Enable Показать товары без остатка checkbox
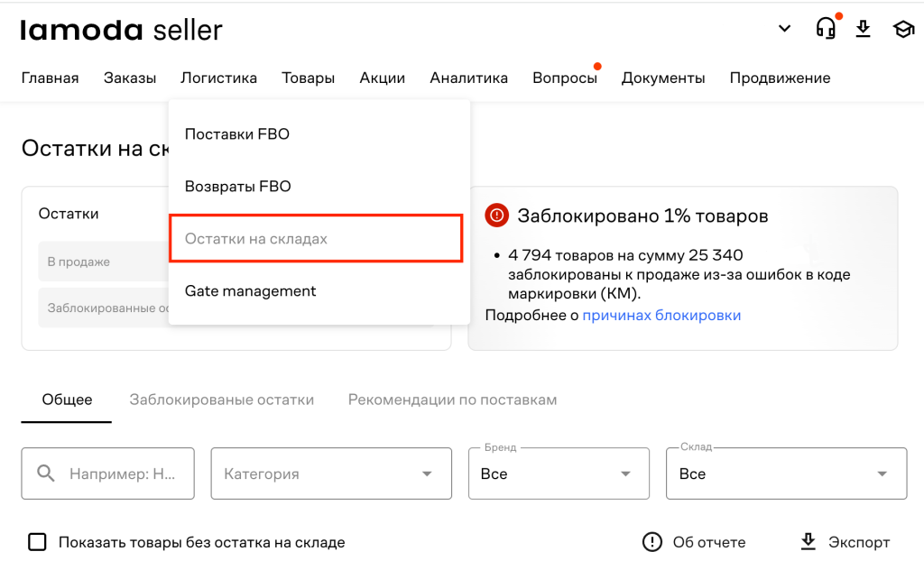The width and height of the screenshot is (924, 570). point(37,542)
